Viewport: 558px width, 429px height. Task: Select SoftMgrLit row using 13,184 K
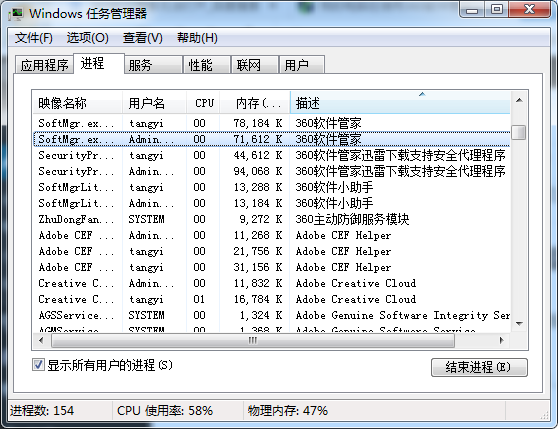tap(272, 203)
